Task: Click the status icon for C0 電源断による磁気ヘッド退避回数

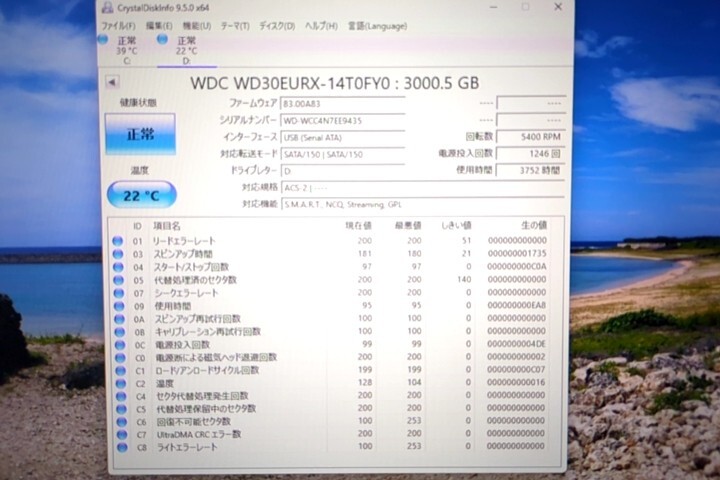Action: 120,357
